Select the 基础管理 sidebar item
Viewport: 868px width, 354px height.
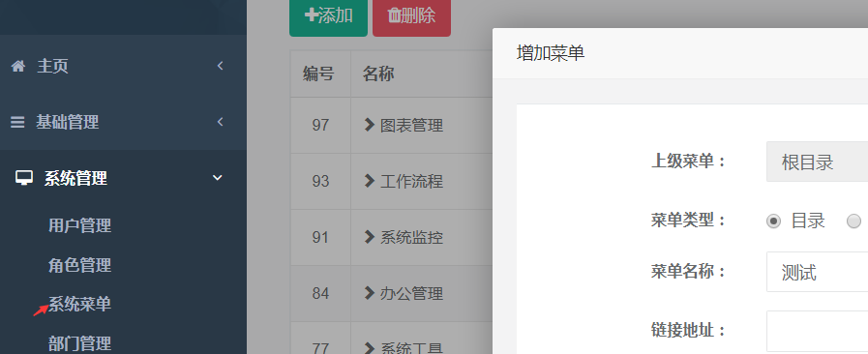click(x=123, y=122)
